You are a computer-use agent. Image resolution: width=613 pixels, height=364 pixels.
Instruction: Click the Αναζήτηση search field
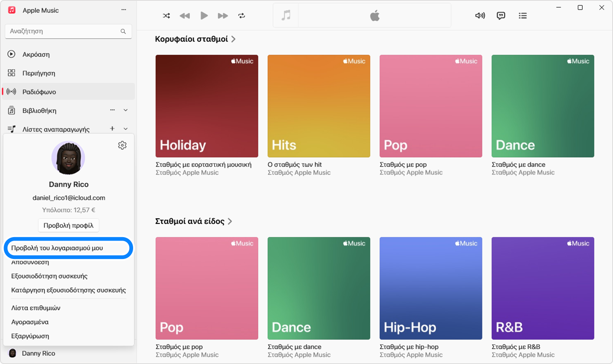(x=68, y=31)
